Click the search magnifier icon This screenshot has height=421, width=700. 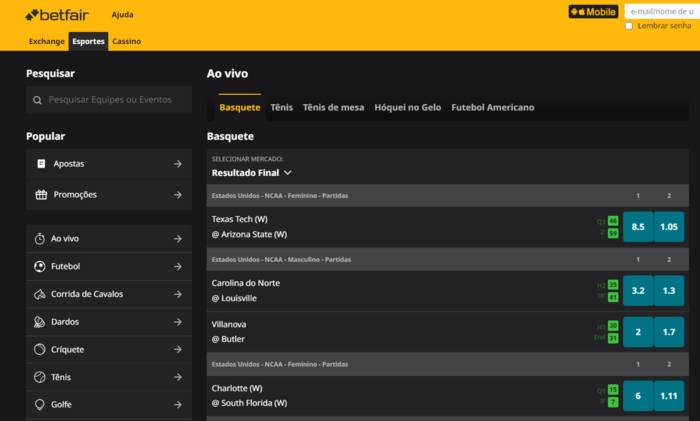(x=38, y=100)
